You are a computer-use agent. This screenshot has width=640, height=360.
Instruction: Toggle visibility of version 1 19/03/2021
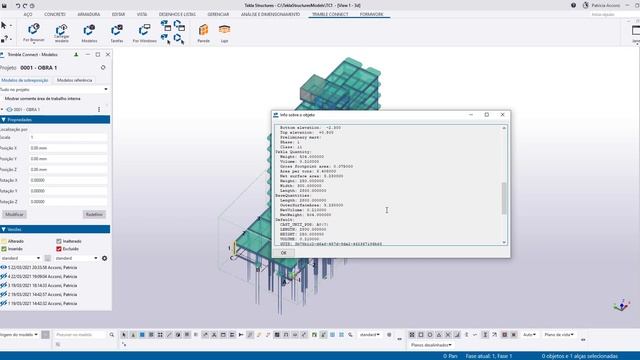click(x=4, y=303)
